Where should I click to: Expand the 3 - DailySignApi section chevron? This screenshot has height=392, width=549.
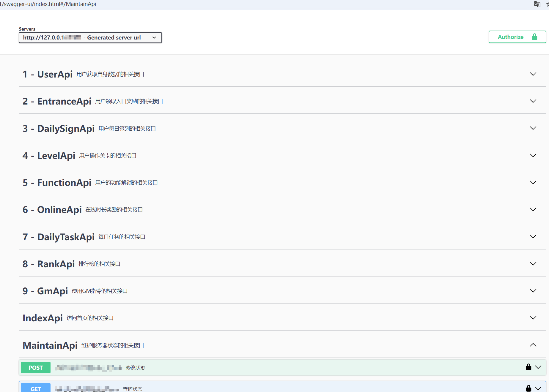(x=533, y=128)
